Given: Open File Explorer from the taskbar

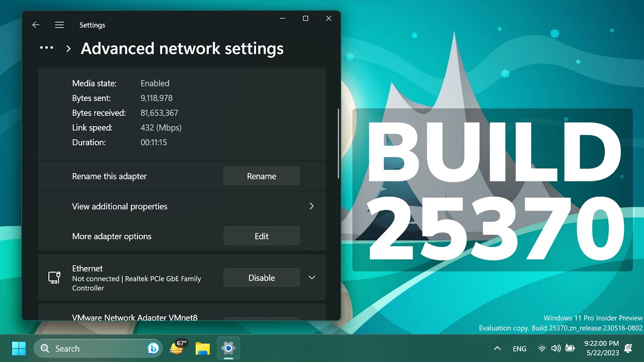Looking at the screenshot, I should 202,348.
